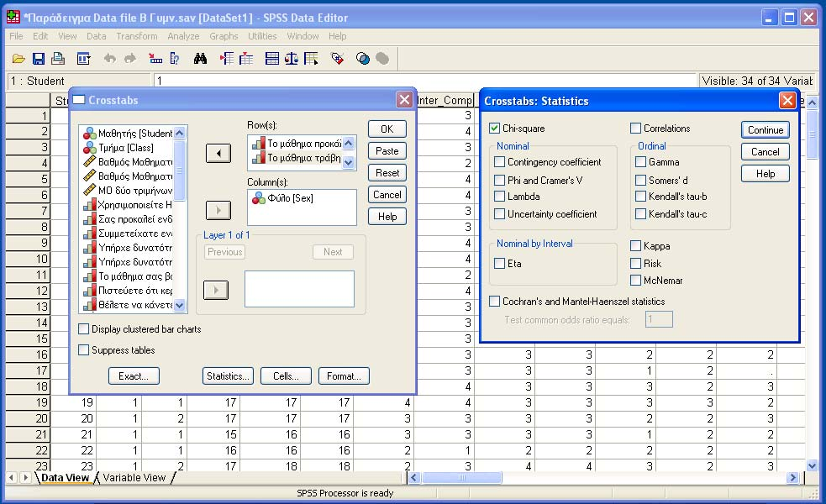Click the variable list scroll-up arrow
The width and height of the screenshot is (826, 504).
[x=180, y=133]
